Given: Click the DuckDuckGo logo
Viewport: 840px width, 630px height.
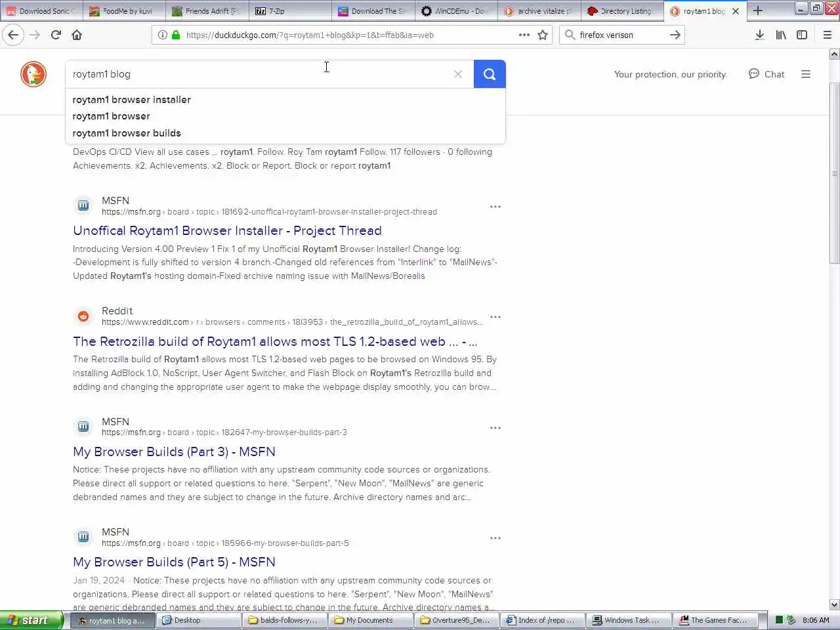Looking at the screenshot, I should pos(33,74).
